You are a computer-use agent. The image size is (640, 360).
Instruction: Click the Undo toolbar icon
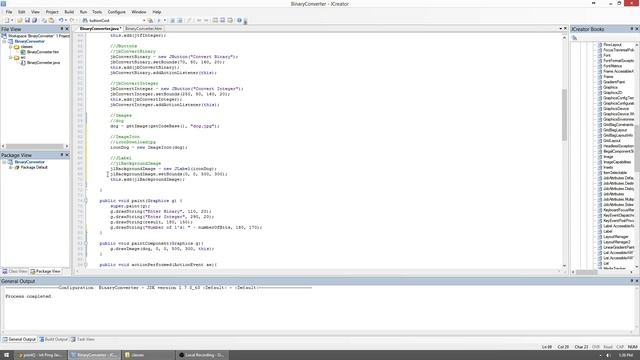pos(60,20)
